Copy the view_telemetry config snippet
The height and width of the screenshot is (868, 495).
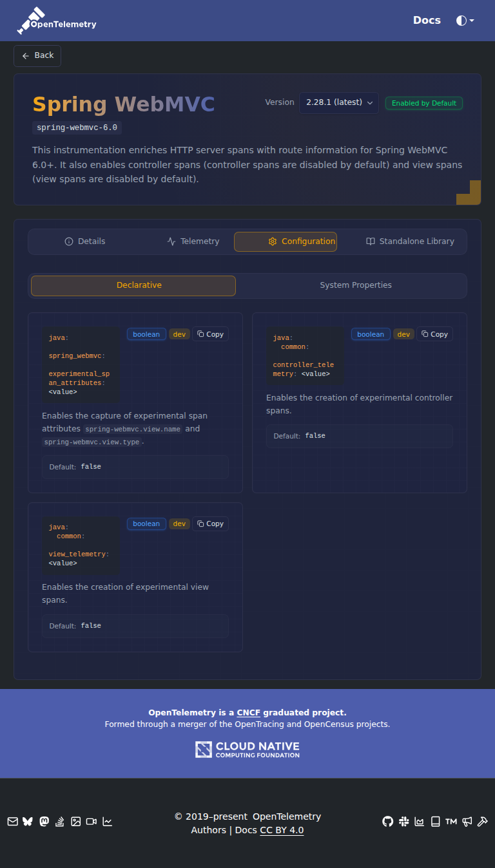tap(210, 524)
